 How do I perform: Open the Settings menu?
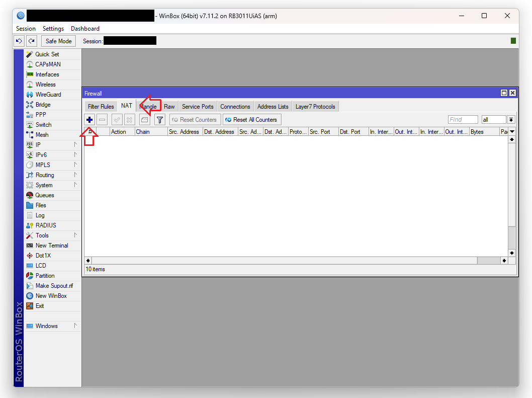[x=53, y=29]
